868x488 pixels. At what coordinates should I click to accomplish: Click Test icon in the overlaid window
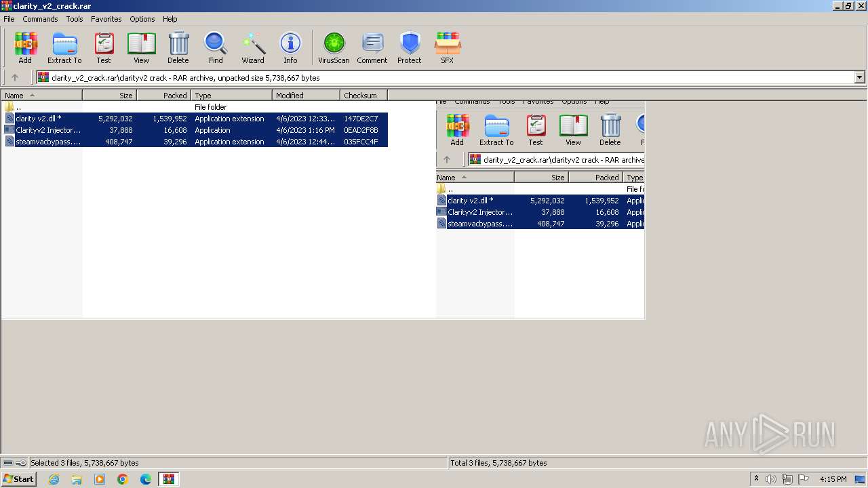(536, 129)
